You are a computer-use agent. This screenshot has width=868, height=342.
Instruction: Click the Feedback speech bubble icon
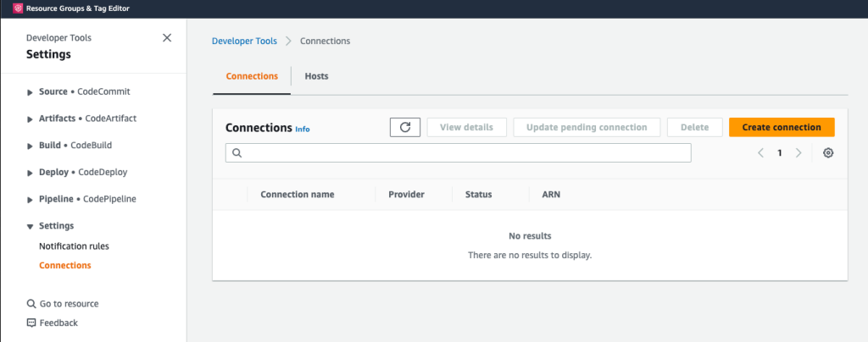31,323
